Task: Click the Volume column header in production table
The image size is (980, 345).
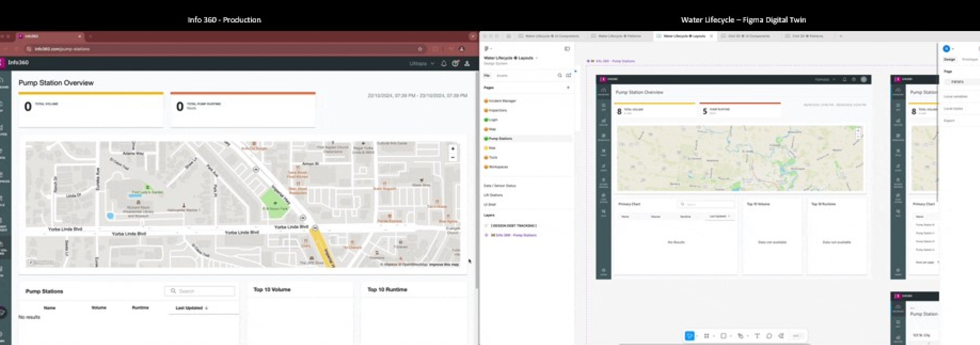Action: point(99,308)
